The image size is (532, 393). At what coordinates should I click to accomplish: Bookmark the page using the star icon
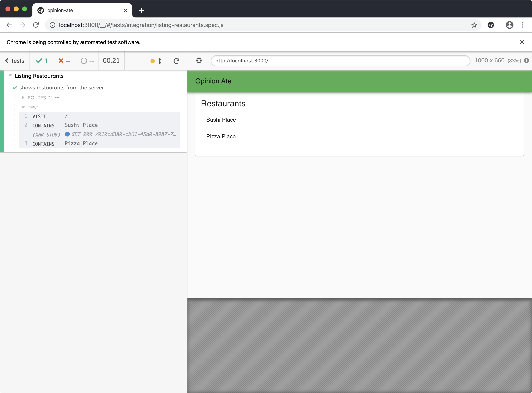pyautogui.click(x=474, y=25)
